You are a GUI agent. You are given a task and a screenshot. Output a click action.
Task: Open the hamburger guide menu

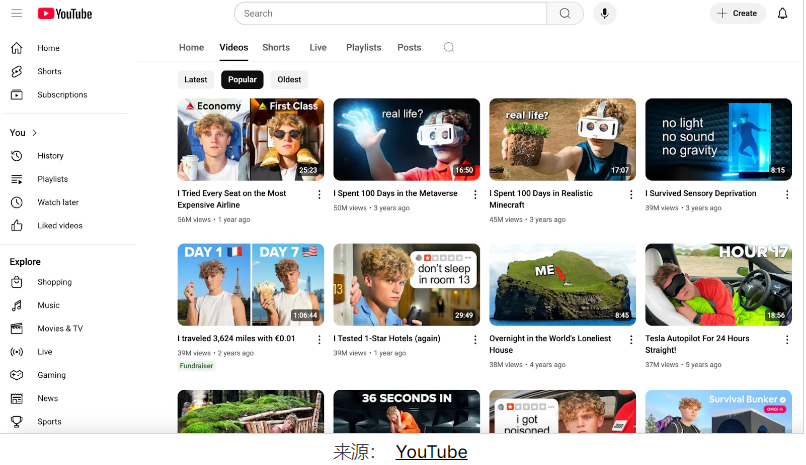tap(16, 13)
